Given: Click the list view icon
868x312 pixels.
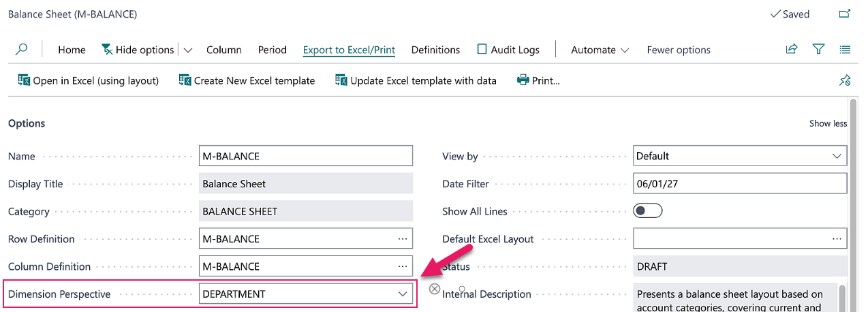Looking at the screenshot, I should point(845,49).
